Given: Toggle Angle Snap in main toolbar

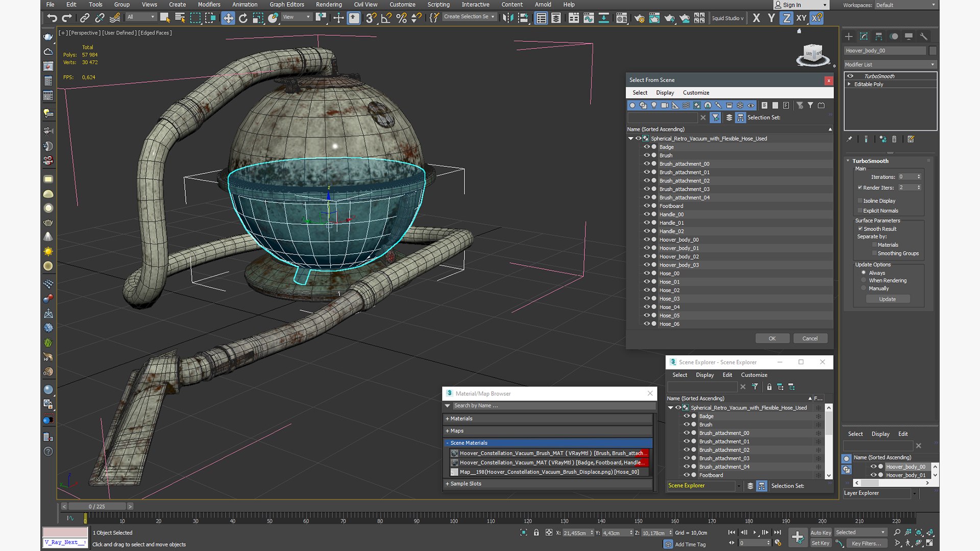Looking at the screenshot, I should tap(386, 18).
